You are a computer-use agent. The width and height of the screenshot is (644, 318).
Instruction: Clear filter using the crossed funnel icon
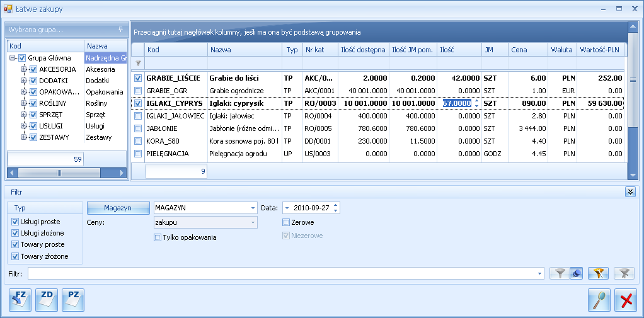point(624,273)
